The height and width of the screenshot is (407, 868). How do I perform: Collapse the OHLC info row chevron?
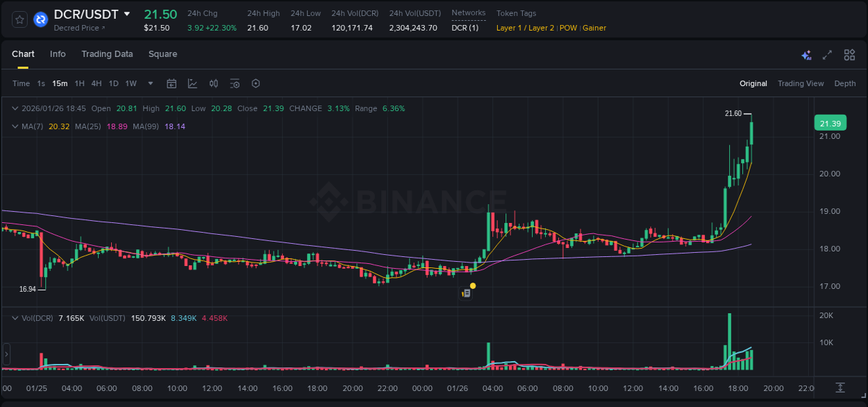(15, 108)
